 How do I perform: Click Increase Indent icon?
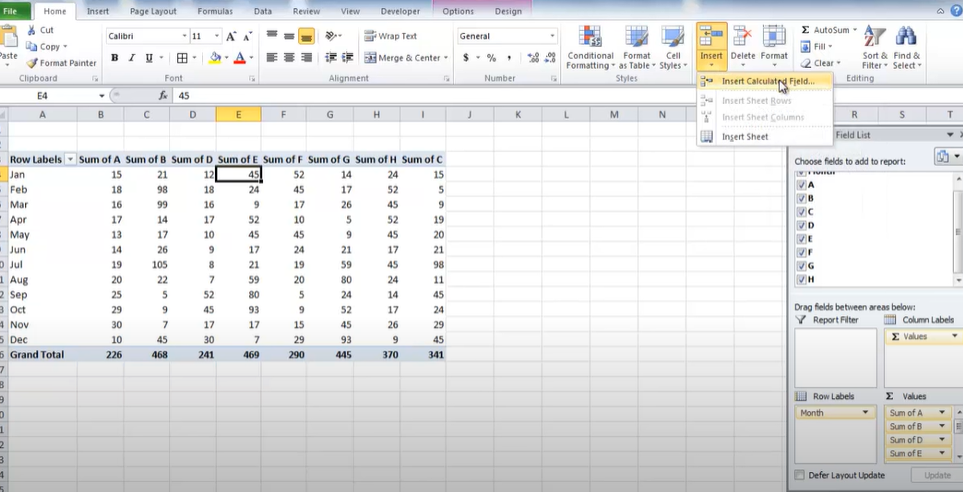[x=348, y=58]
